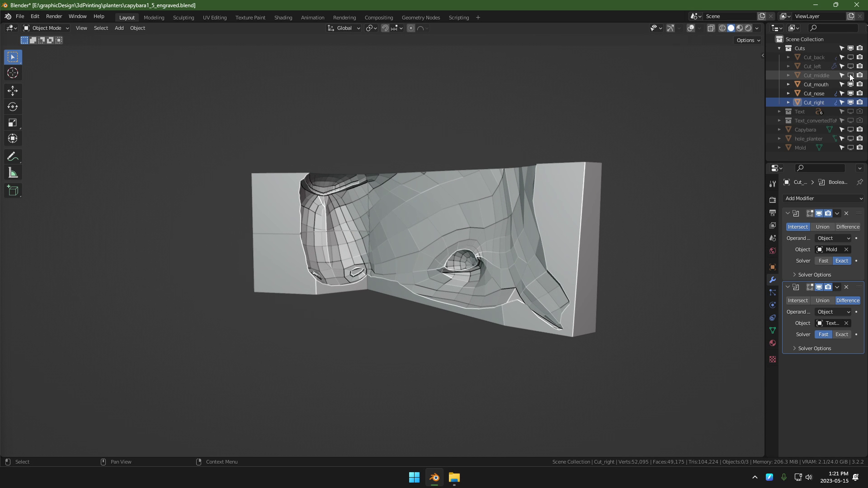868x488 pixels.
Task: Toggle X-Ray mode in viewport header
Action: tap(711, 28)
